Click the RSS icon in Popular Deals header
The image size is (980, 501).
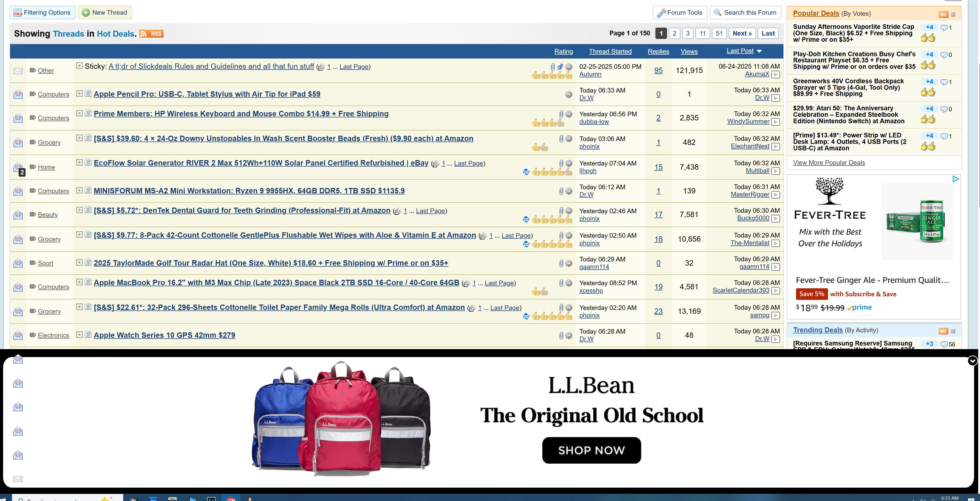943,14
